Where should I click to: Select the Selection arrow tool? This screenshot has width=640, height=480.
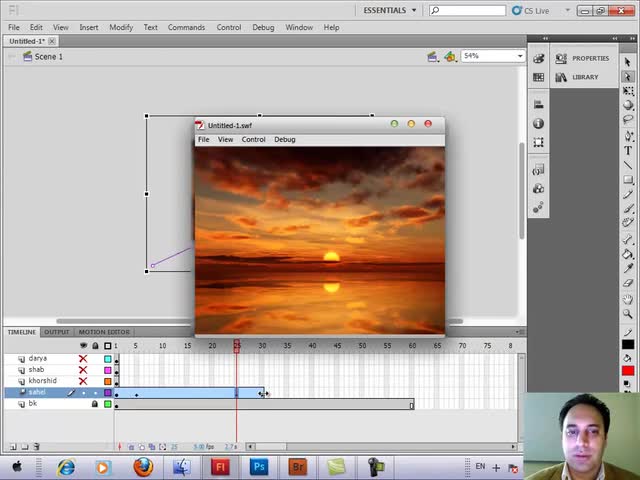coord(628,62)
